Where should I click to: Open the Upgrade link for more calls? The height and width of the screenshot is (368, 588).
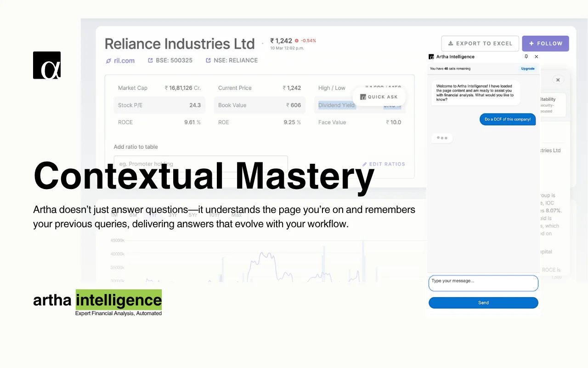527,68
